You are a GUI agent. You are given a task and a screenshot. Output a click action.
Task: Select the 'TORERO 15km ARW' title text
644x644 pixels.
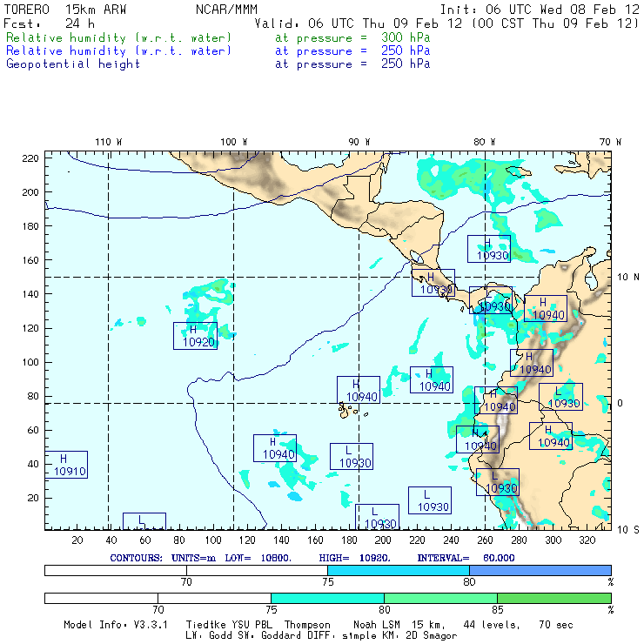(x=65, y=10)
